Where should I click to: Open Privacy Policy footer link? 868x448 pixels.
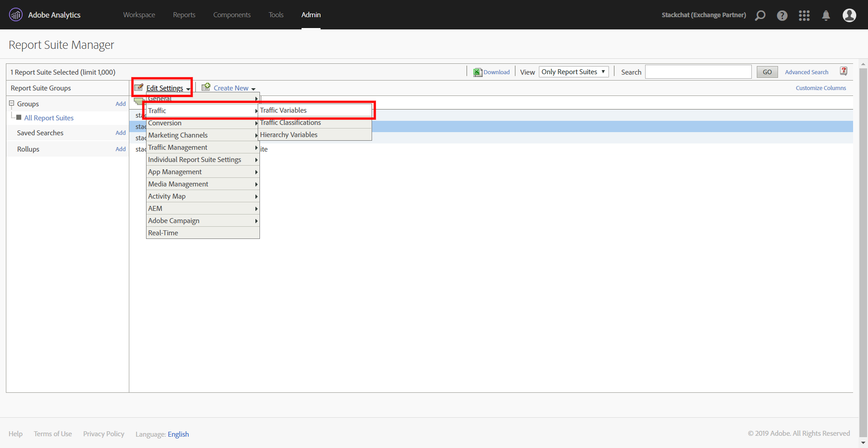[104, 434]
